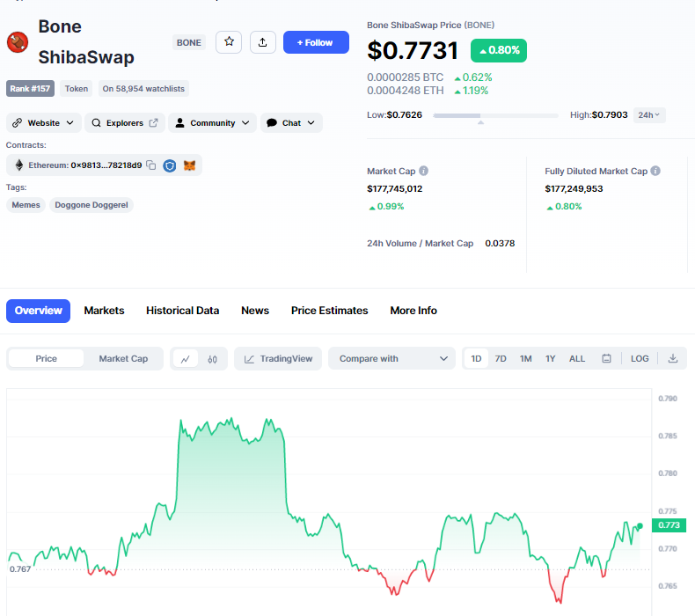This screenshot has height=616, width=695.
Task: Click the share upload icon
Action: click(x=263, y=42)
